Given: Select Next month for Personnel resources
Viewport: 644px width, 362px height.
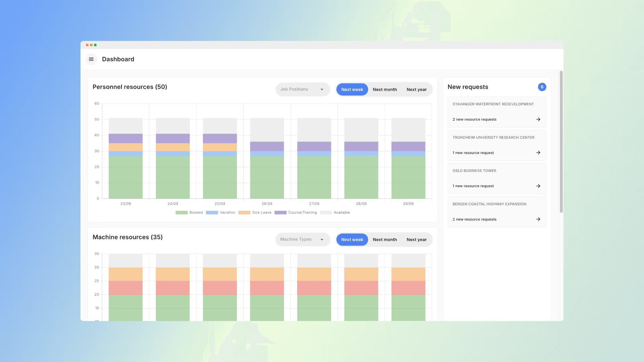Looking at the screenshot, I should 385,89.
